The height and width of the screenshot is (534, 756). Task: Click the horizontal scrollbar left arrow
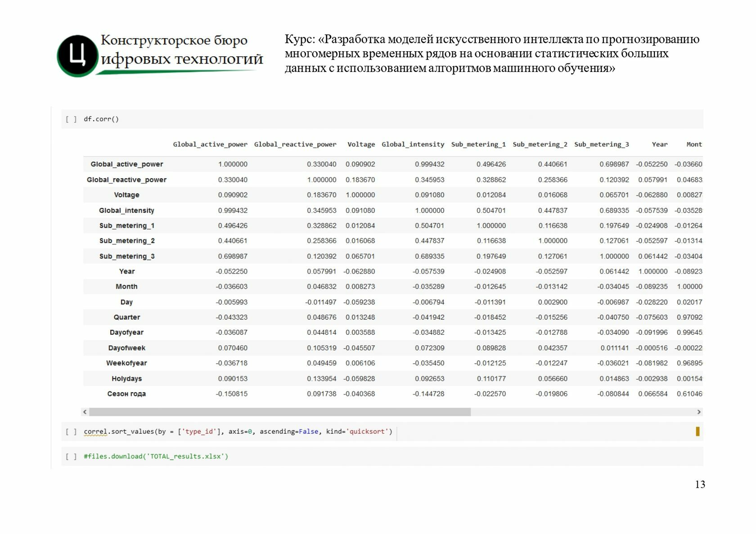click(x=85, y=412)
